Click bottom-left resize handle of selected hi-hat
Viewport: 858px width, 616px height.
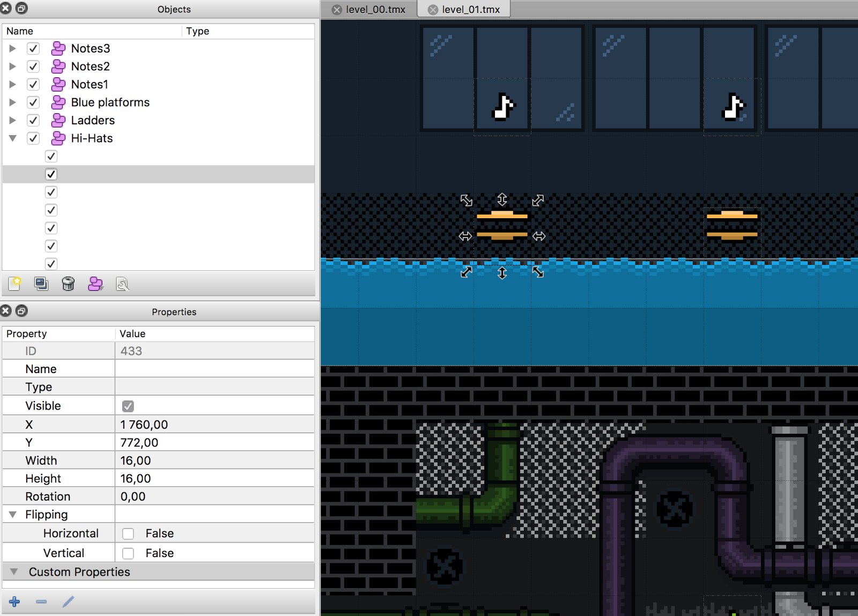467,272
